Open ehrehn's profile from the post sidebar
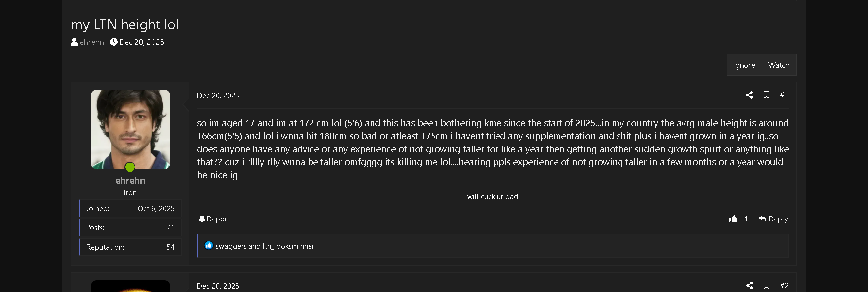868x292 pixels. tap(130, 180)
